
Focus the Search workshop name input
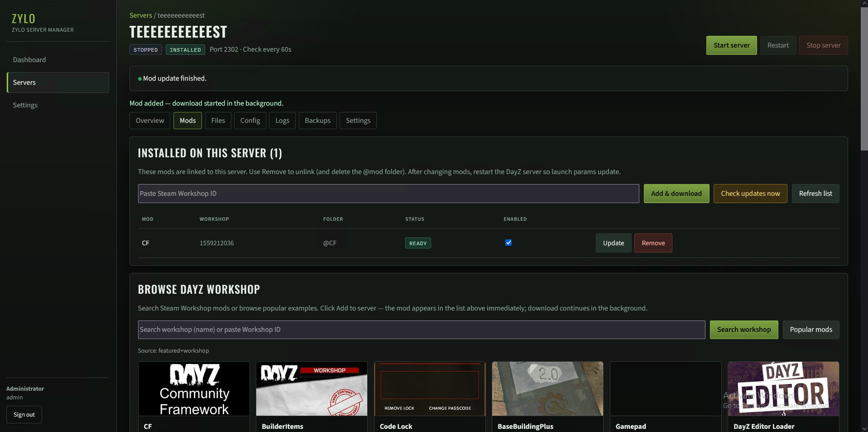[x=422, y=330]
